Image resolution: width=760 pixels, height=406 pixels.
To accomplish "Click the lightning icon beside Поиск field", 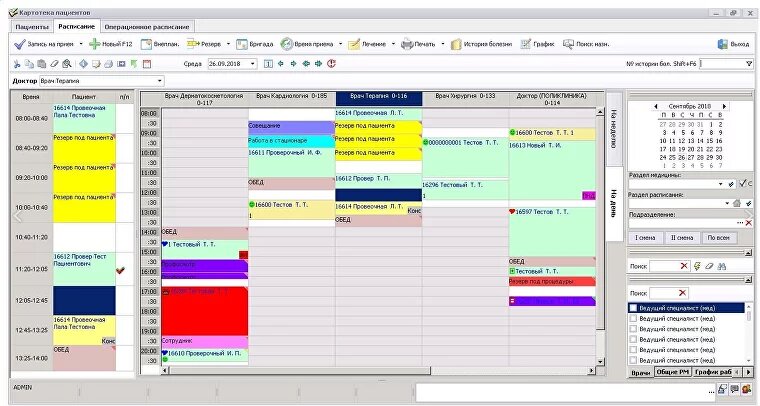I will [697, 266].
